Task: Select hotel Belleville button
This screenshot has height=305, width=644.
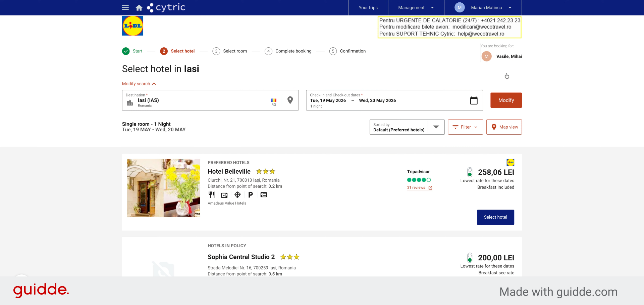Action: [495, 217]
